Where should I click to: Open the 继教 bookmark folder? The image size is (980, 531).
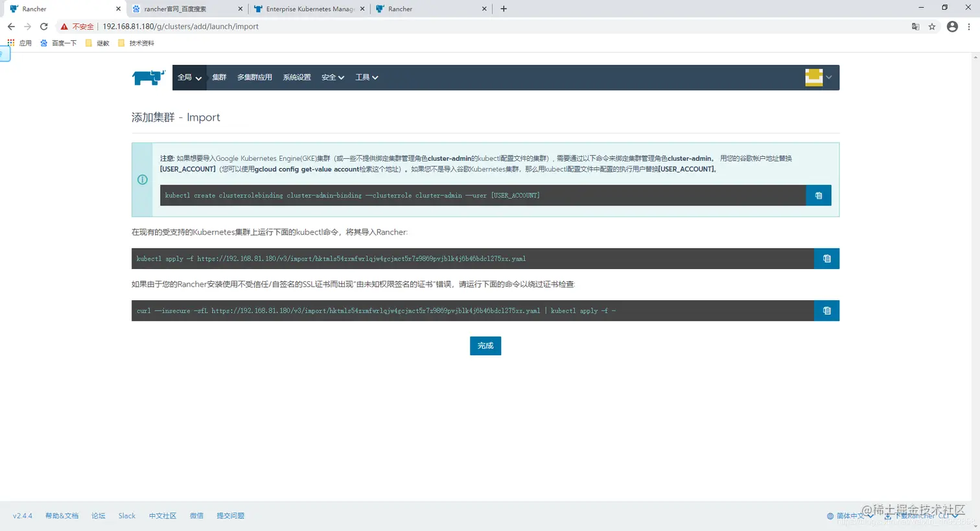point(97,43)
